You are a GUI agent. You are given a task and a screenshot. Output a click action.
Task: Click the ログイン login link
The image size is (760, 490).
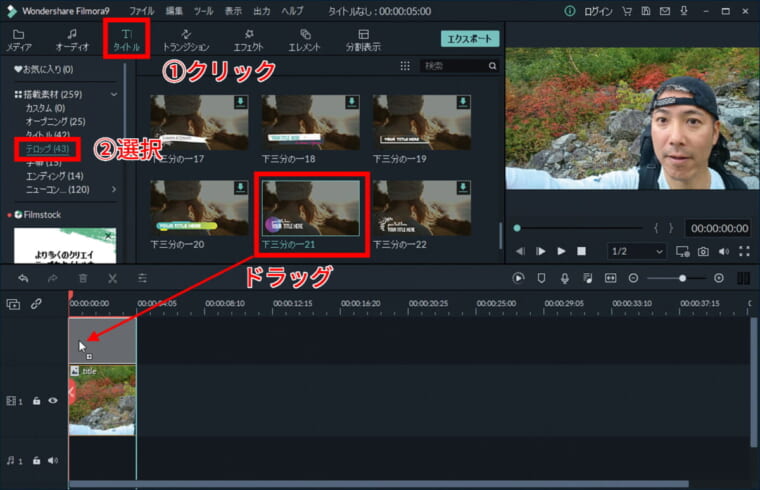point(599,11)
